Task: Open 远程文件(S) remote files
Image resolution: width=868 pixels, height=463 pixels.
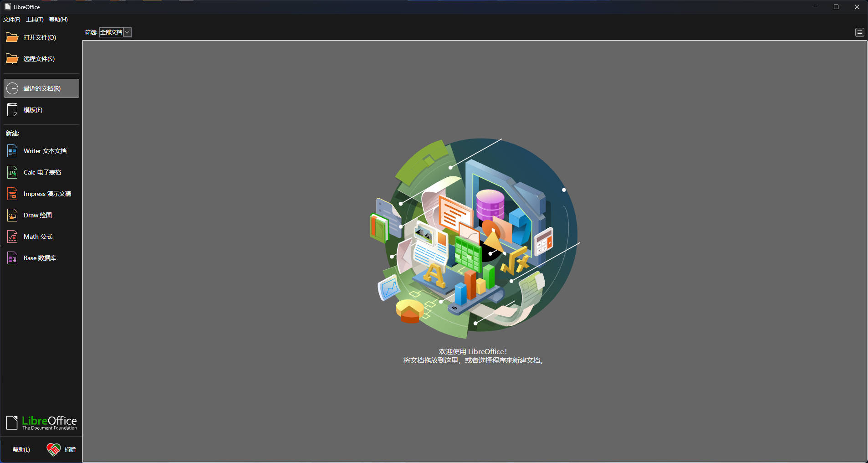Action: point(41,59)
